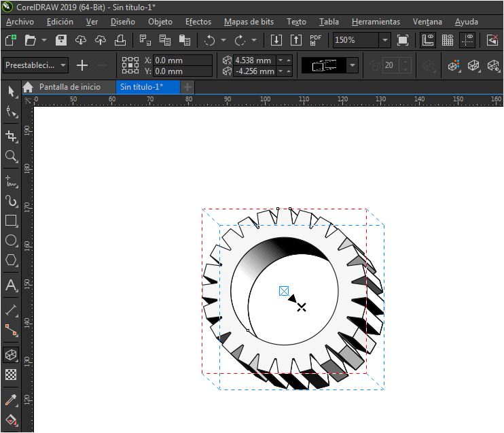
Task: Click the Import icon
Action: [276, 40]
